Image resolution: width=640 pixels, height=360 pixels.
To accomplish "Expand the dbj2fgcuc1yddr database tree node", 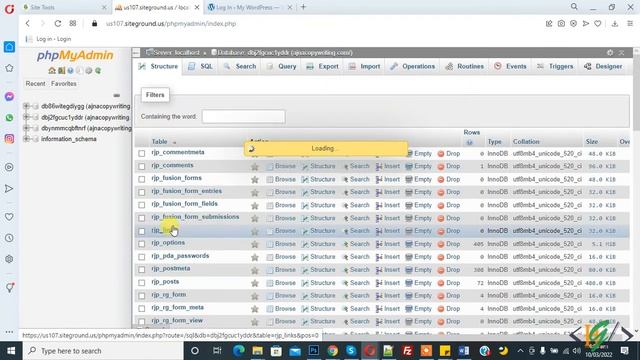I will 26,117.
